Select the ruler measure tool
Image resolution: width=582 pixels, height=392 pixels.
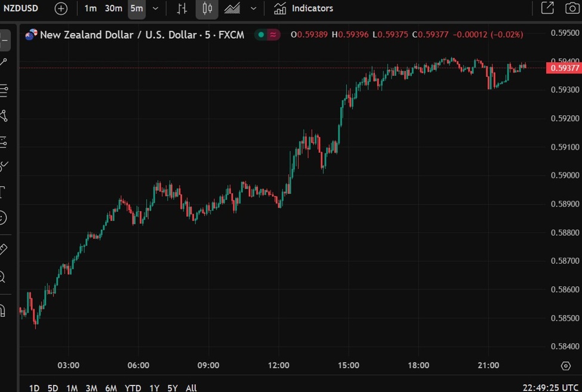(x=3, y=249)
